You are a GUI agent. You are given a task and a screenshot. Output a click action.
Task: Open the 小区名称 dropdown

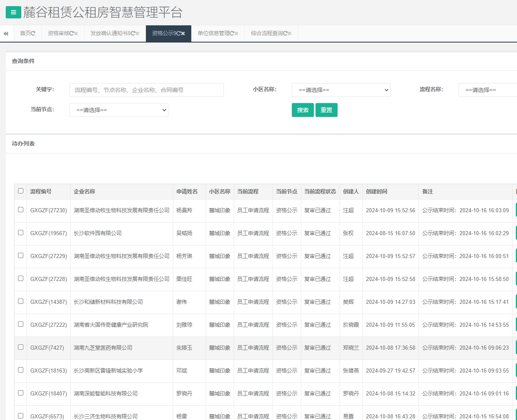tap(341, 90)
